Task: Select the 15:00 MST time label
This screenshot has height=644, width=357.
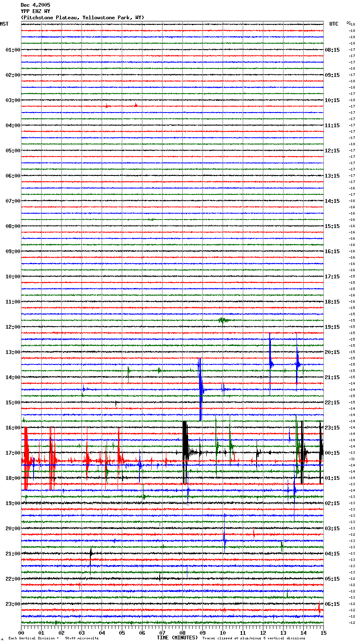Action: (x=13, y=403)
